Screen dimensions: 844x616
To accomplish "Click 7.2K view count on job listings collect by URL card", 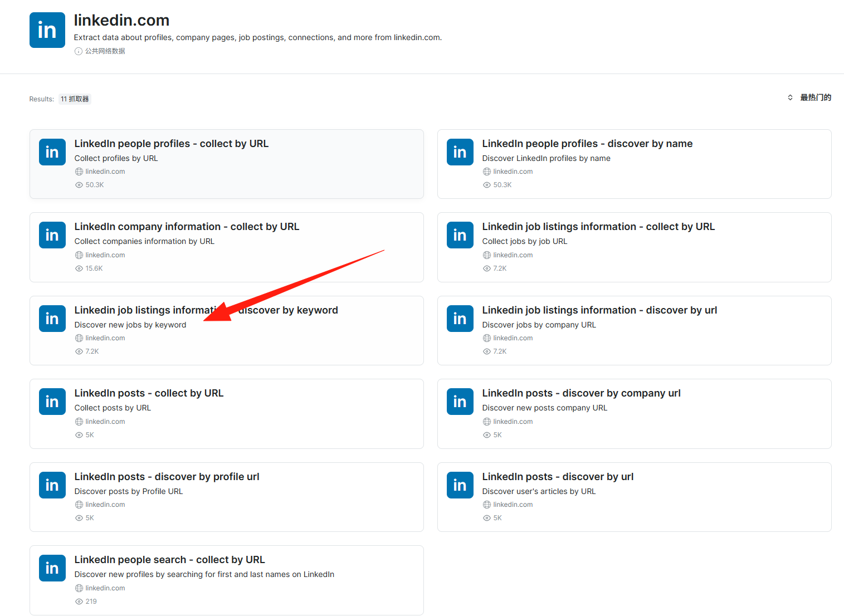I will click(500, 268).
